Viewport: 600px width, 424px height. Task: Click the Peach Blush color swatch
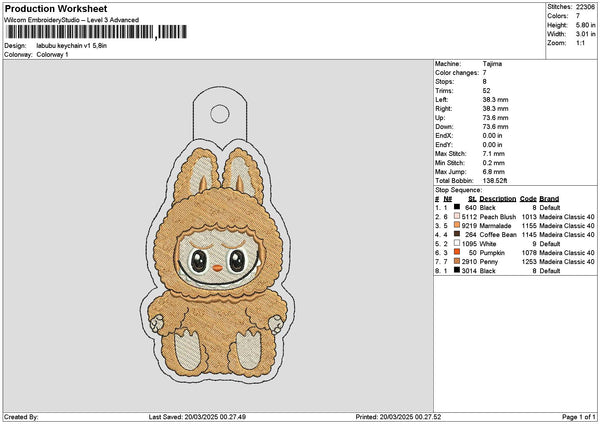click(x=457, y=216)
